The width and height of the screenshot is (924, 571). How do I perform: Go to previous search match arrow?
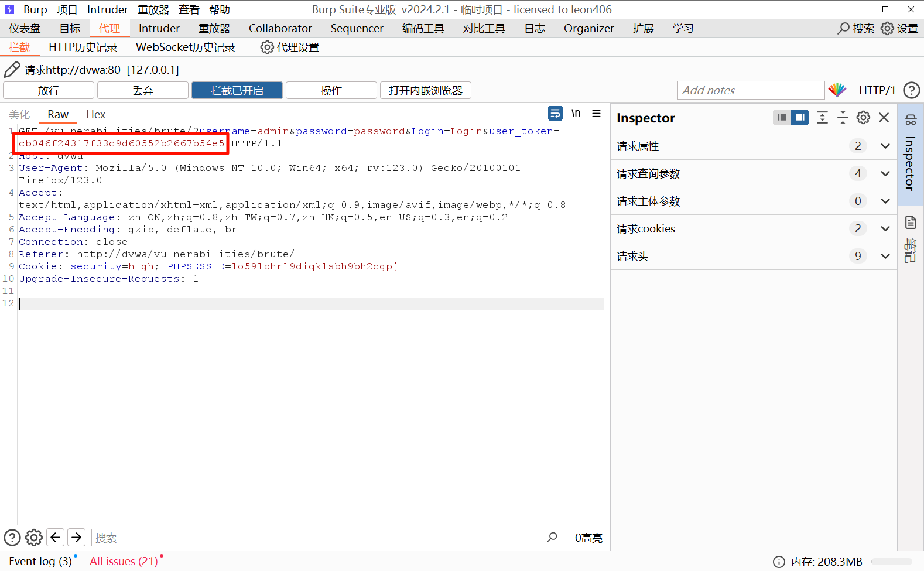point(56,538)
